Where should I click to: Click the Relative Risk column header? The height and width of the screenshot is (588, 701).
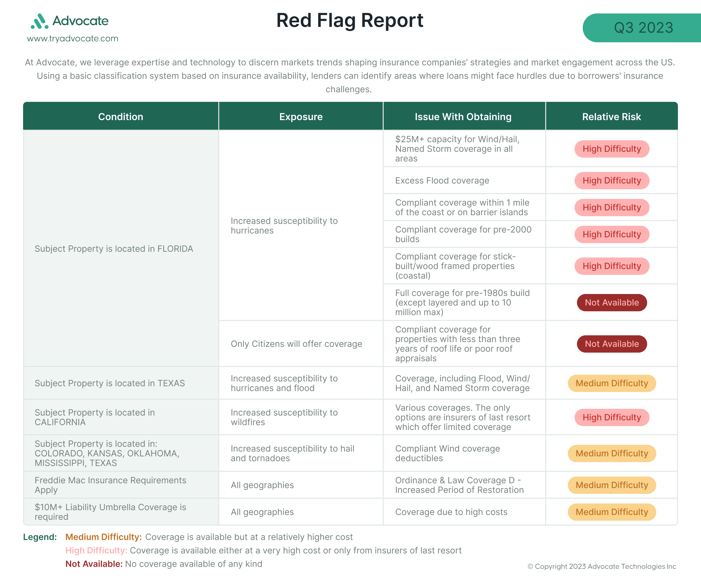coord(612,116)
